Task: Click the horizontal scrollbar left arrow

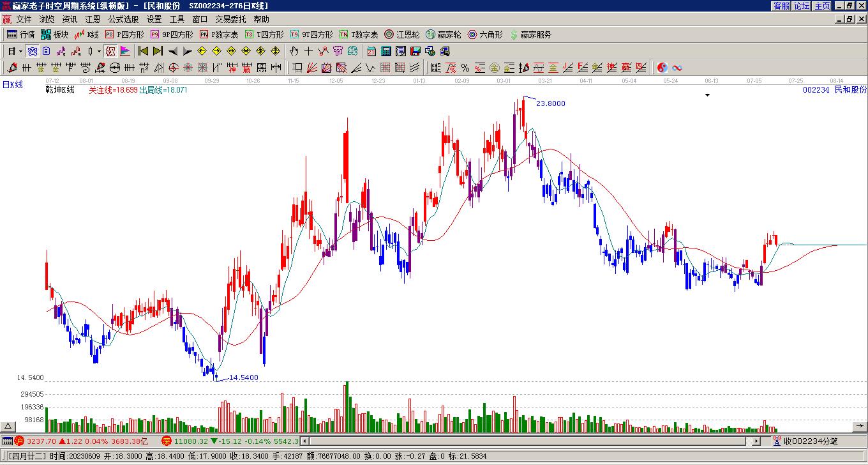Action: coord(304,441)
